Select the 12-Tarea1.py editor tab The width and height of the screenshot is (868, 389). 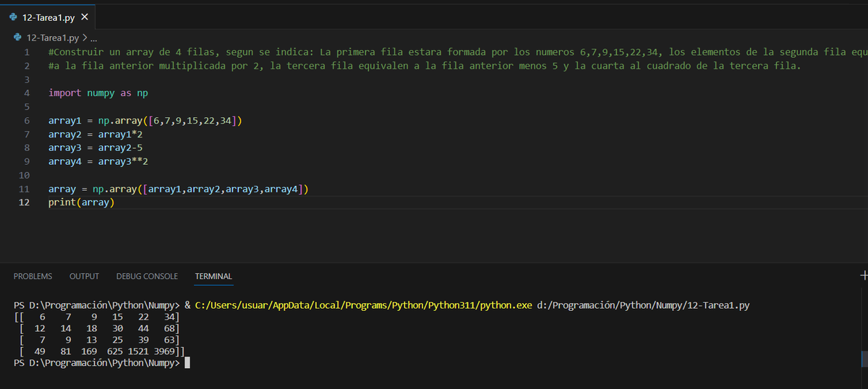49,17
